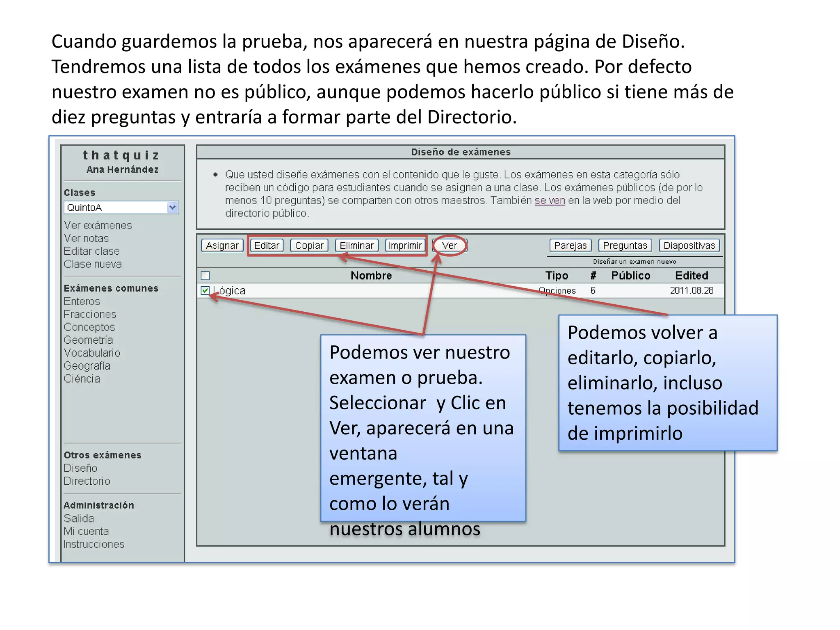The height and width of the screenshot is (630, 840).
Task: Open the Enteros common exam
Action: (x=82, y=301)
